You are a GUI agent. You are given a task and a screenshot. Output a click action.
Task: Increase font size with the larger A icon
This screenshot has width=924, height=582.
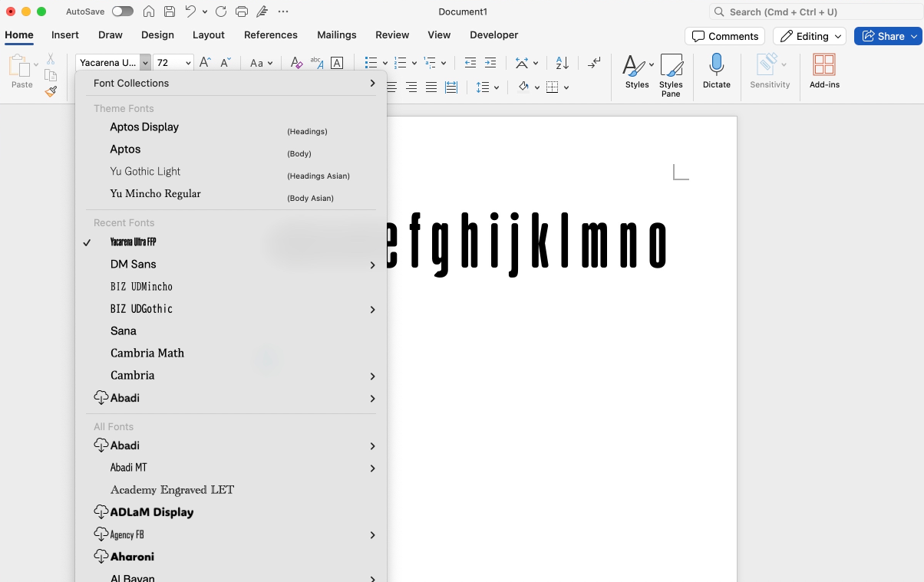[205, 63]
